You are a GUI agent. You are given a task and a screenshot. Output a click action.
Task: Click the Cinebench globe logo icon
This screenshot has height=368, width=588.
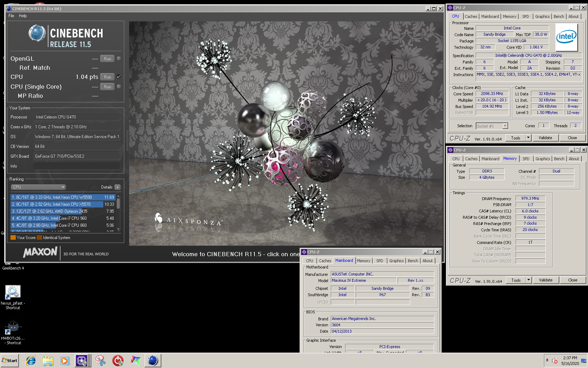pos(37,33)
